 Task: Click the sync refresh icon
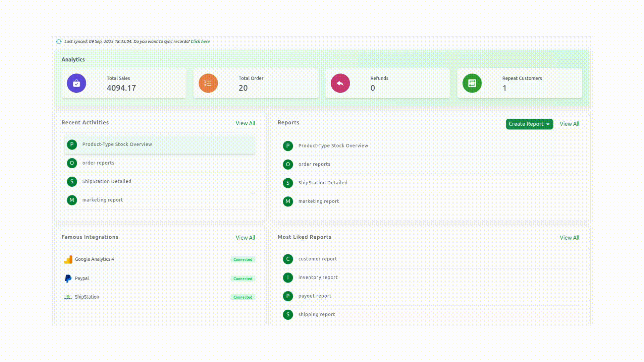coord(59,42)
